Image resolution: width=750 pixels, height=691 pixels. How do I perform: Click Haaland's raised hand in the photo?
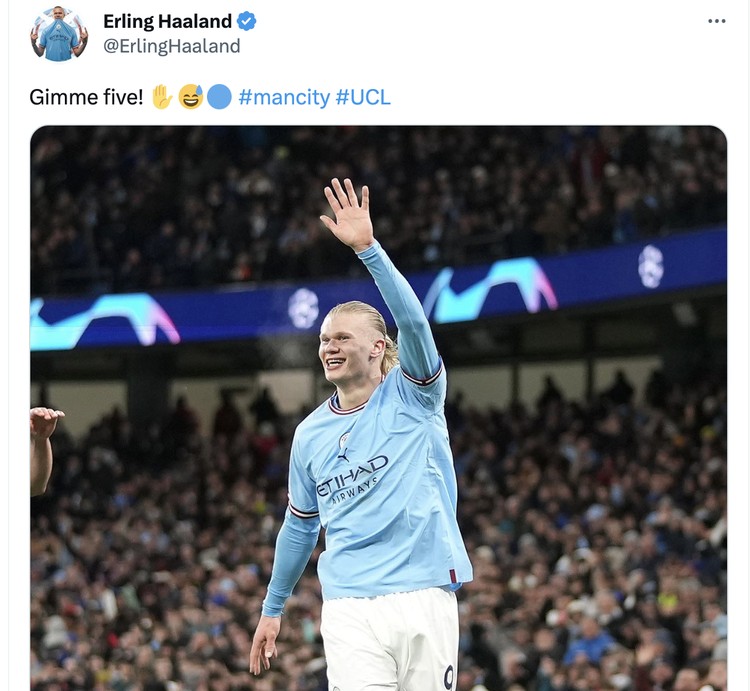(348, 214)
